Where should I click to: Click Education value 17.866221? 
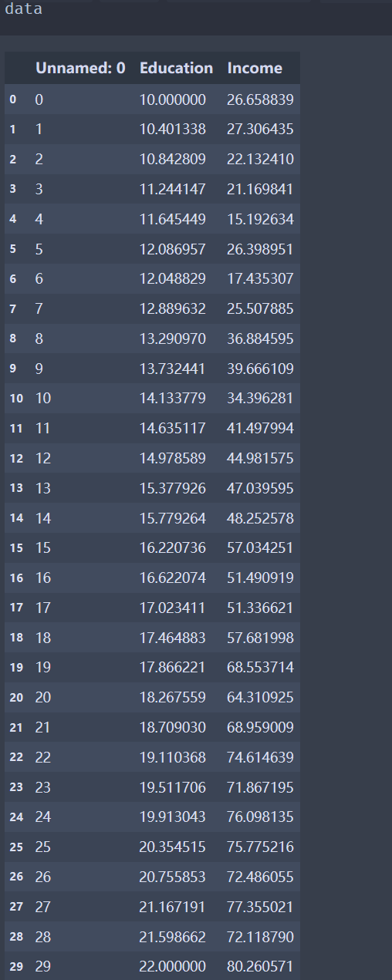173,667
